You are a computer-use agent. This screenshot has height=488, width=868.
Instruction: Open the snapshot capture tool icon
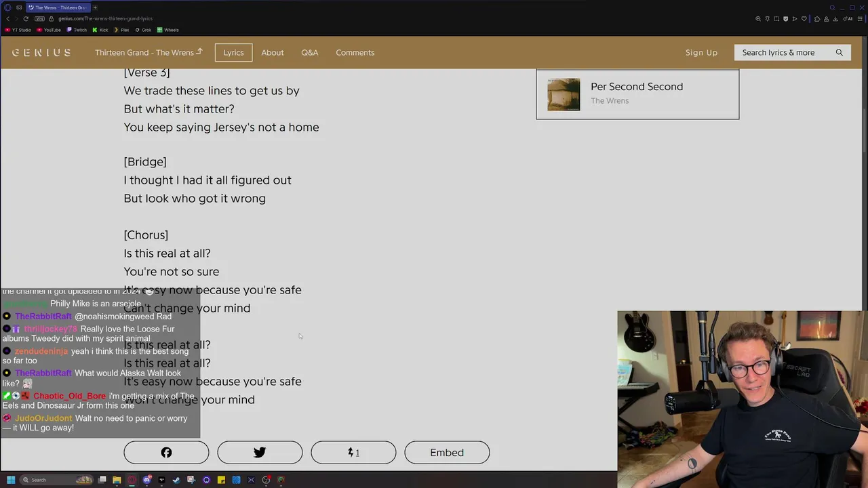click(776, 18)
